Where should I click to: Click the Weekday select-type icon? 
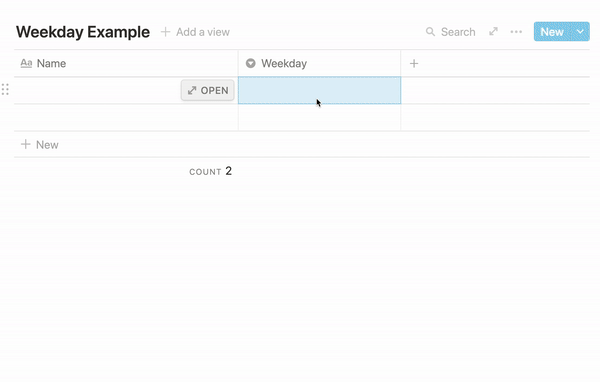tap(251, 63)
